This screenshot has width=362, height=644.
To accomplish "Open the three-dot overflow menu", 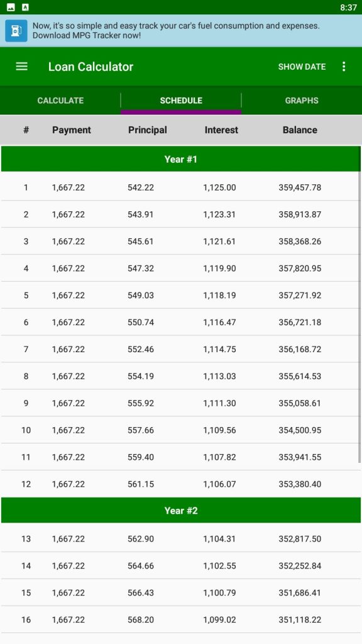I will tap(344, 67).
